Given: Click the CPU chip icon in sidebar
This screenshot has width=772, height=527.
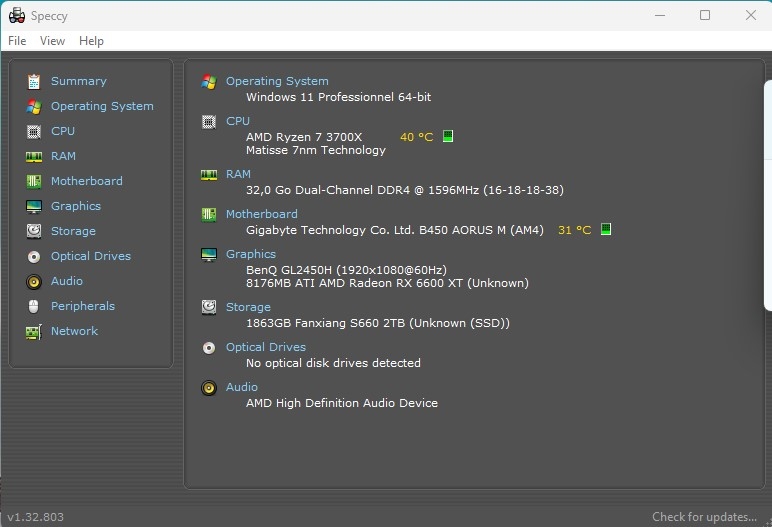Looking at the screenshot, I should (x=33, y=132).
